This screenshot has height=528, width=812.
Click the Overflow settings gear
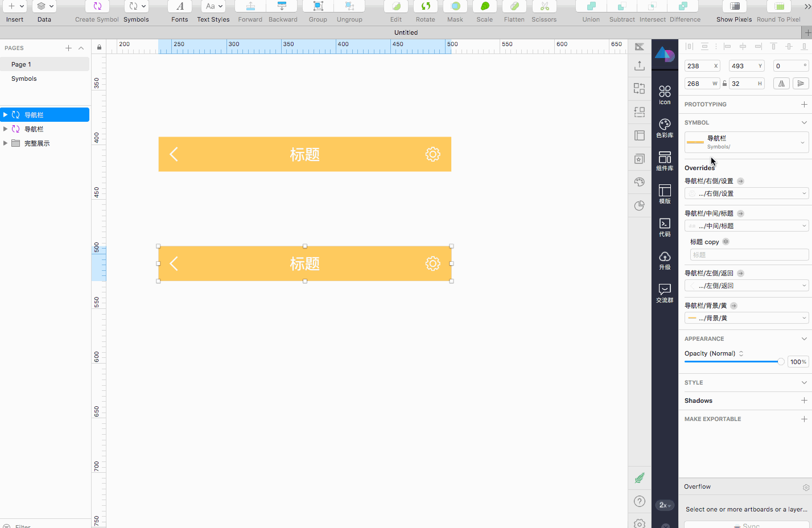(x=806, y=488)
